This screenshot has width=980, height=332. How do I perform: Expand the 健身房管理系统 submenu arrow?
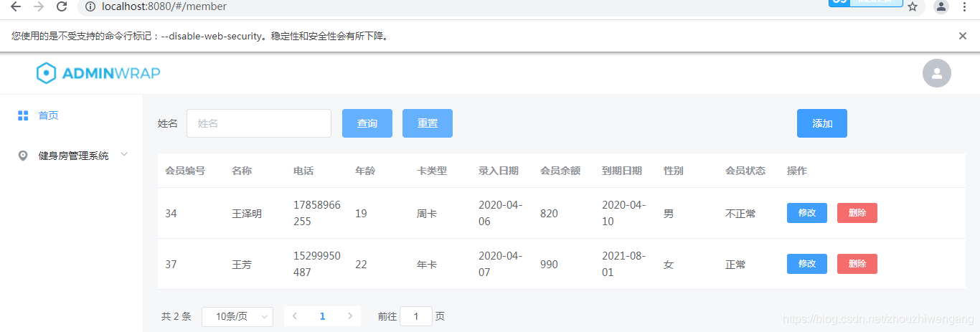click(125, 154)
